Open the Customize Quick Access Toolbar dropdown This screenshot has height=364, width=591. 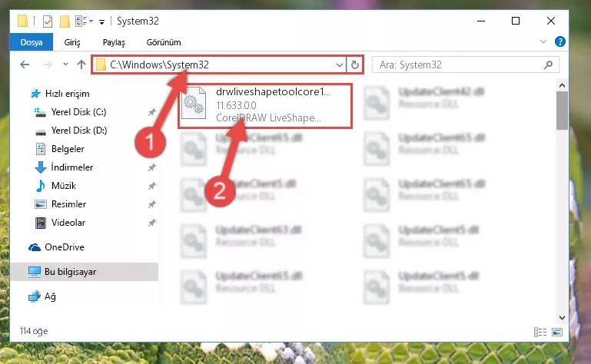(x=101, y=22)
